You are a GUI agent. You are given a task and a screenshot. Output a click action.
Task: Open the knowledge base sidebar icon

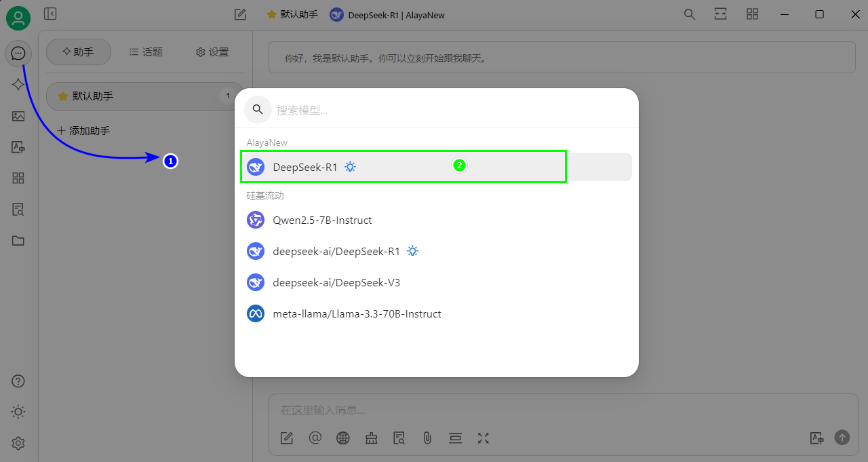[x=18, y=210]
